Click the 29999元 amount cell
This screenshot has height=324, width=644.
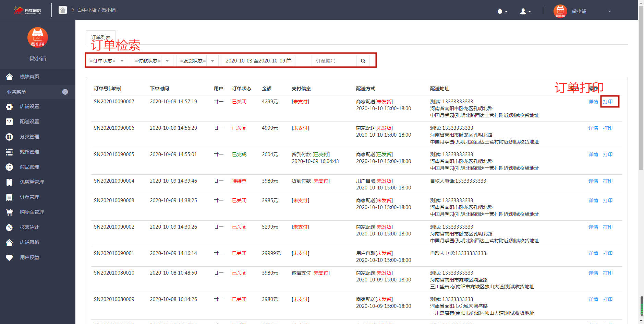(x=271, y=253)
